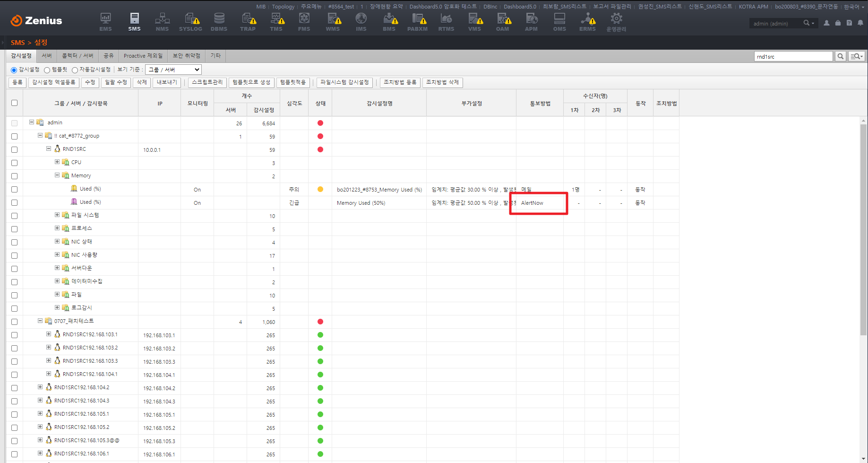This screenshot has height=463, width=868.
Task: Switch to the Proactive 제외일 tab
Action: pos(143,56)
